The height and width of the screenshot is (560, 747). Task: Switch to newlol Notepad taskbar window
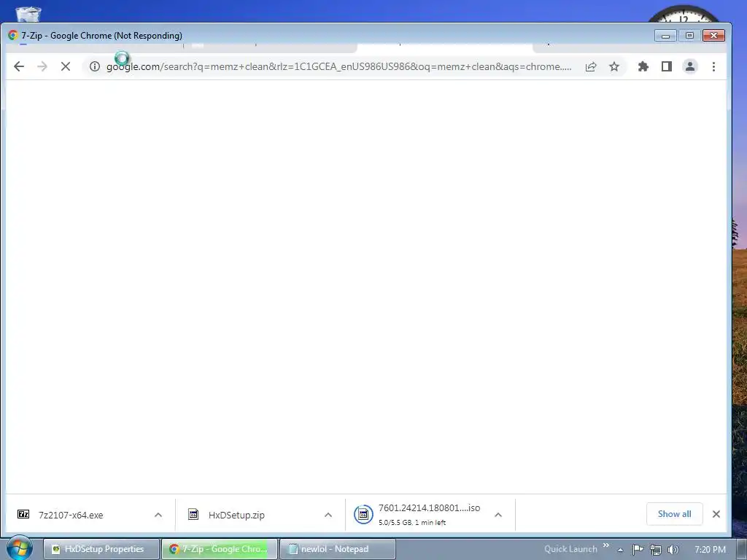click(x=337, y=549)
